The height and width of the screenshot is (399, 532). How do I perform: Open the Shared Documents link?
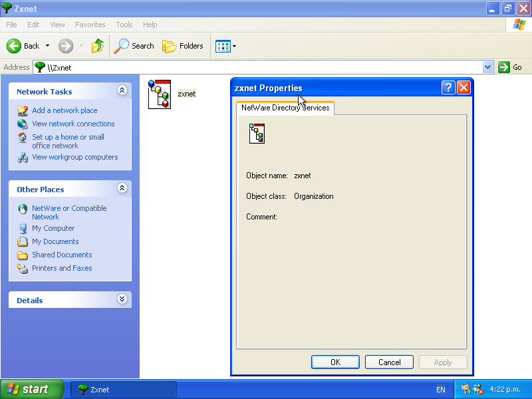62,255
